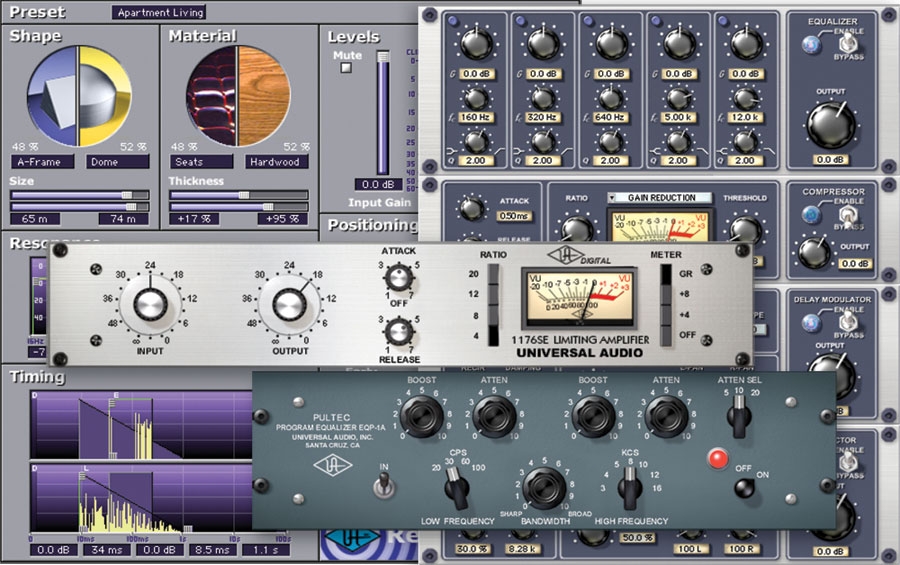Flip the Compressor Enable/Bypass switch
Viewport: 900px width, 565px height.
click(x=847, y=215)
